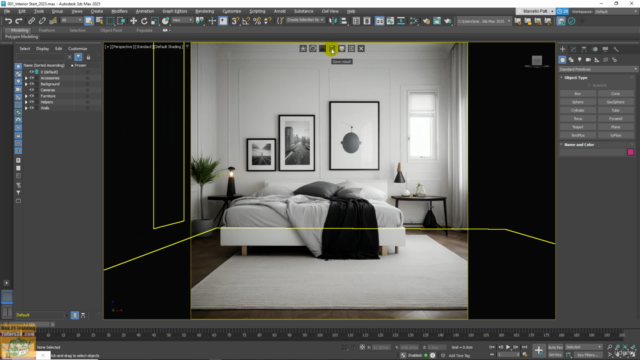Viewport: 640px width, 360px height.
Task: Click the Plane primitive button
Action: [x=616, y=127]
